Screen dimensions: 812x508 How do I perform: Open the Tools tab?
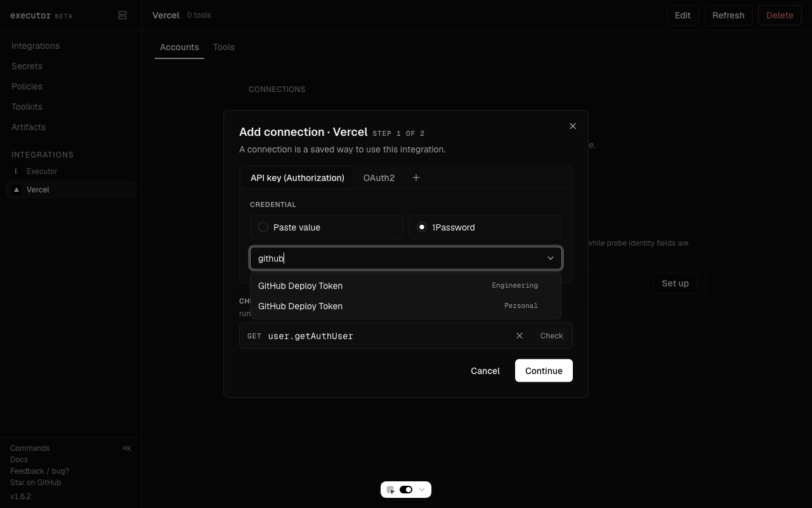(x=224, y=47)
